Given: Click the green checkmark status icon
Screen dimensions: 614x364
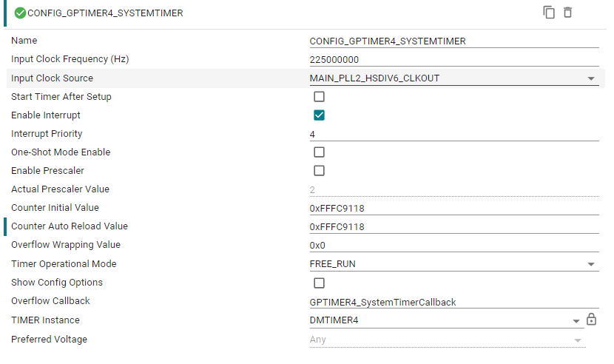Looking at the screenshot, I should tap(20, 13).
